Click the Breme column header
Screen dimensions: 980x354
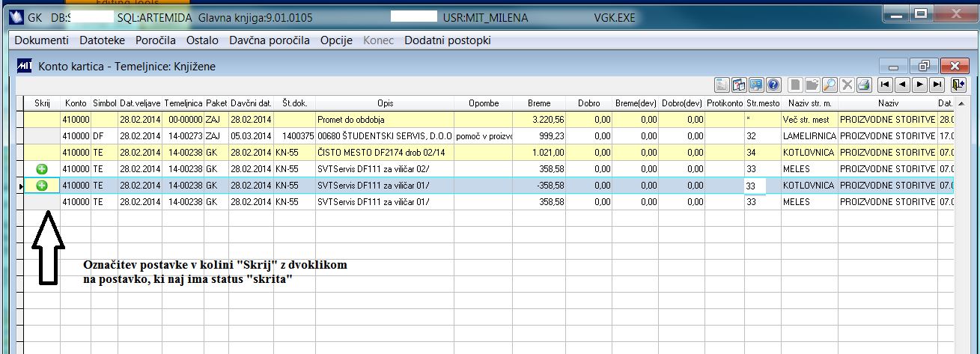click(x=539, y=103)
